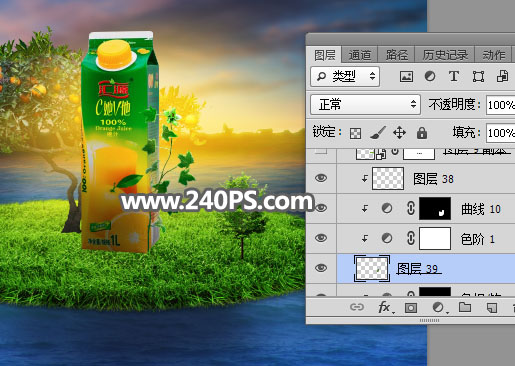Select layer name 图层 38

(x=433, y=179)
